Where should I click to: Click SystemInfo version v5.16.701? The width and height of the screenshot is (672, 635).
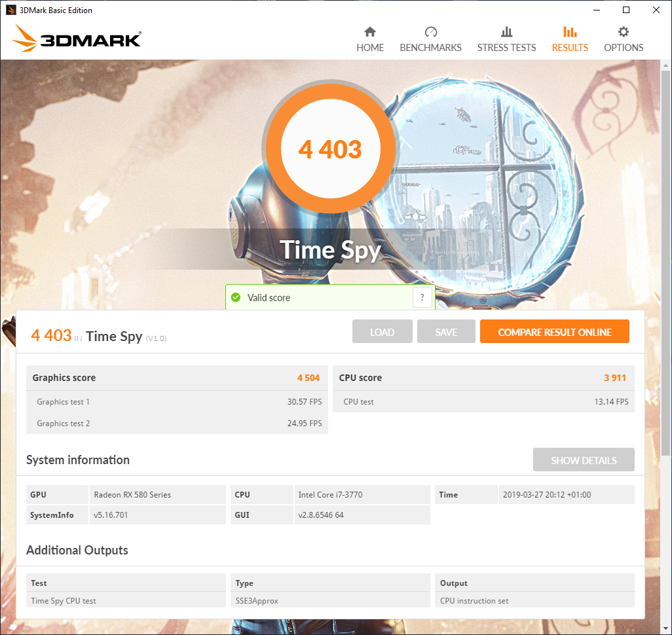point(157,515)
